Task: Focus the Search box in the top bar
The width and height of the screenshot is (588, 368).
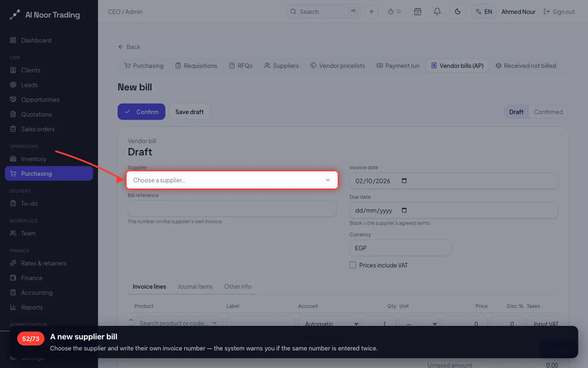Action: click(x=323, y=12)
